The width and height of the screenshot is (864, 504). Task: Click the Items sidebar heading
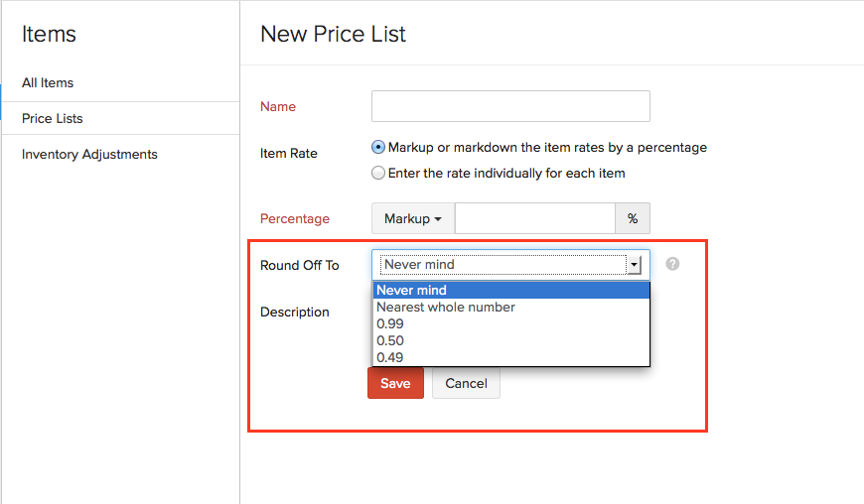[49, 34]
